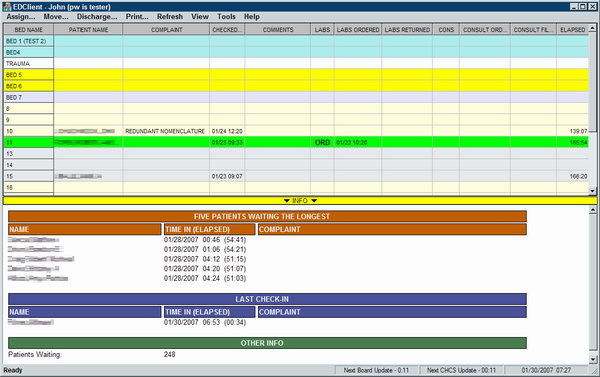Screen dimensions: 600x377
Task: Open the Move... menu
Action: [x=56, y=16]
